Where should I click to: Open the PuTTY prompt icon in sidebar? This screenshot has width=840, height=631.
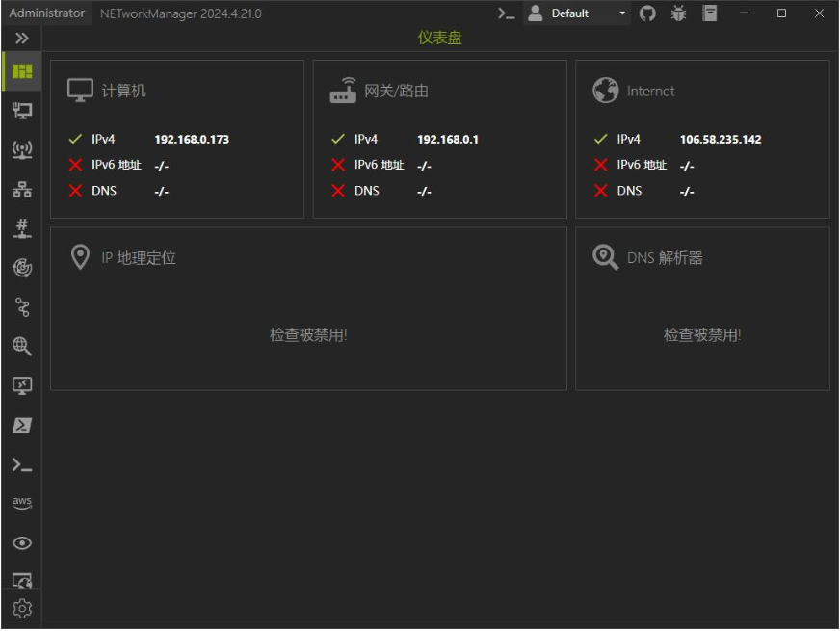click(x=22, y=464)
